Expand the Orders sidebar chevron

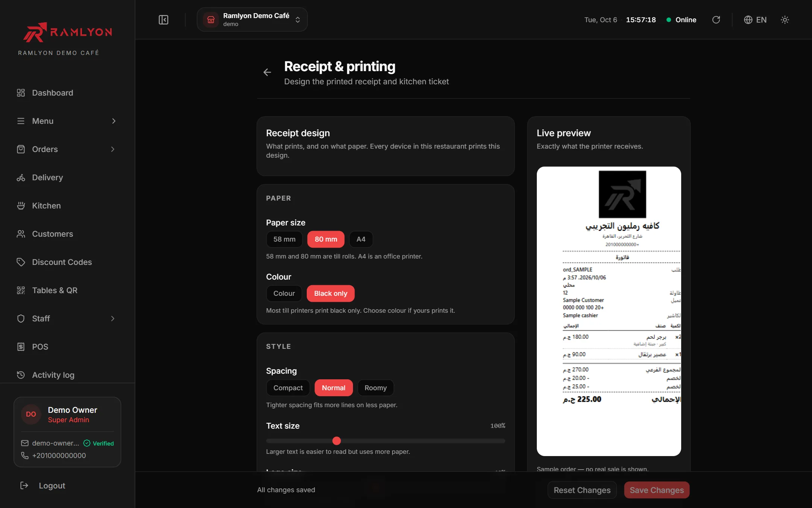point(113,149)
